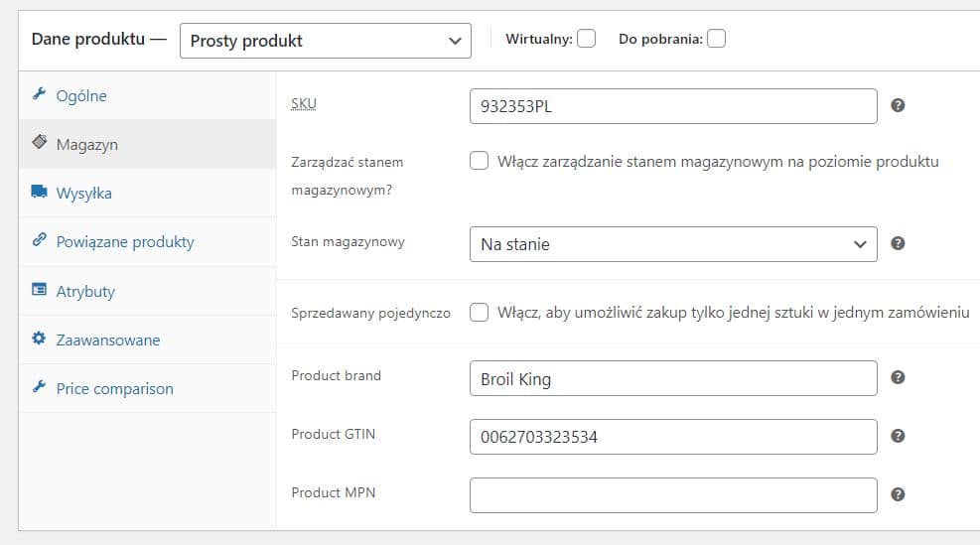Switch to the Ogólne tab

(81, 95)
